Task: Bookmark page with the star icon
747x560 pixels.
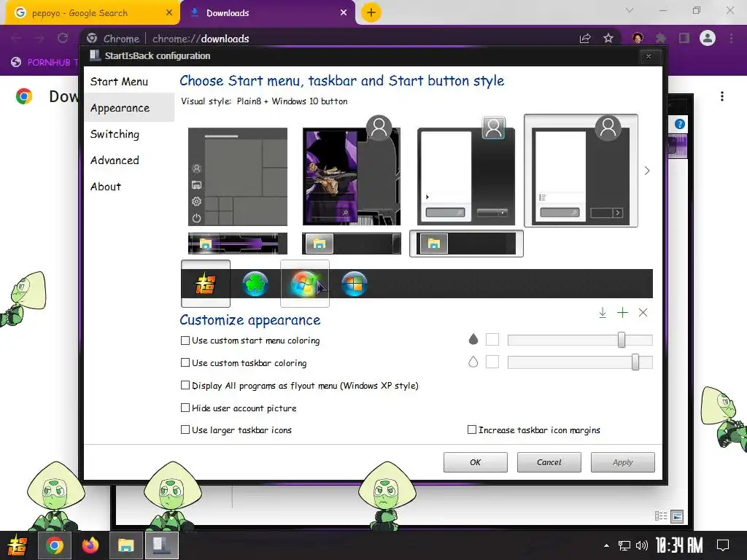Action: [608, 38]
